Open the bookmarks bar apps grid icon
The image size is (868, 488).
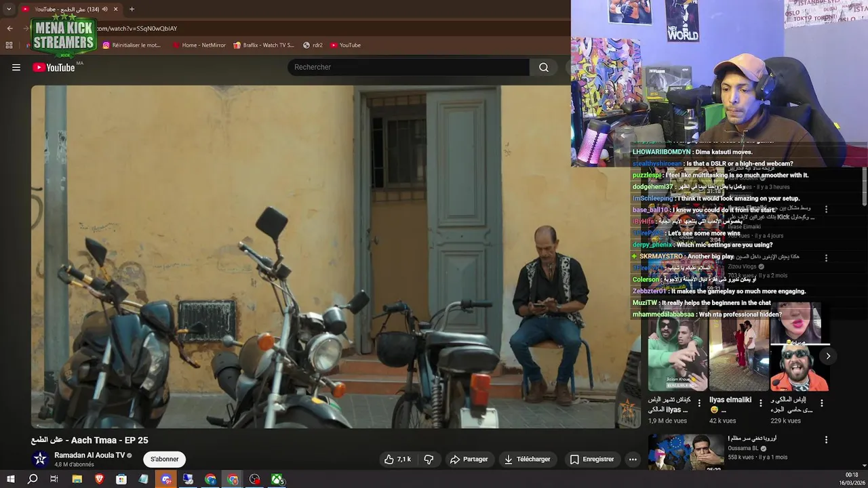click(x=9, y=45)
